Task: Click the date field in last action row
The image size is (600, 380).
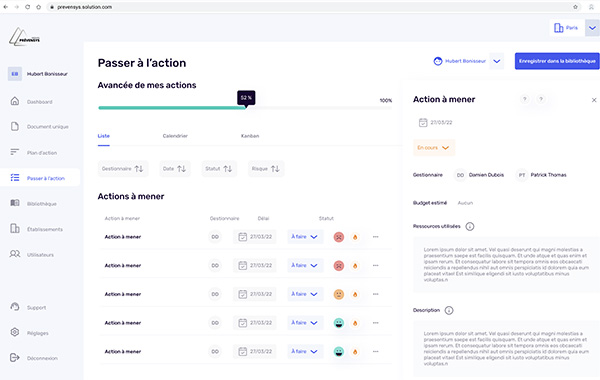Action: pos(255,351)
